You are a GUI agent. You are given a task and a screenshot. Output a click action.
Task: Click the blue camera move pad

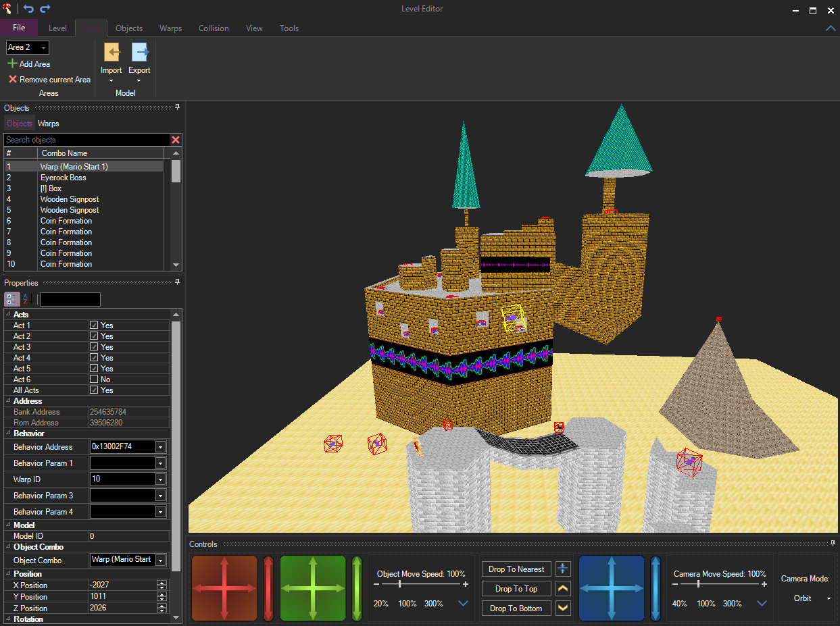(612, 588)
